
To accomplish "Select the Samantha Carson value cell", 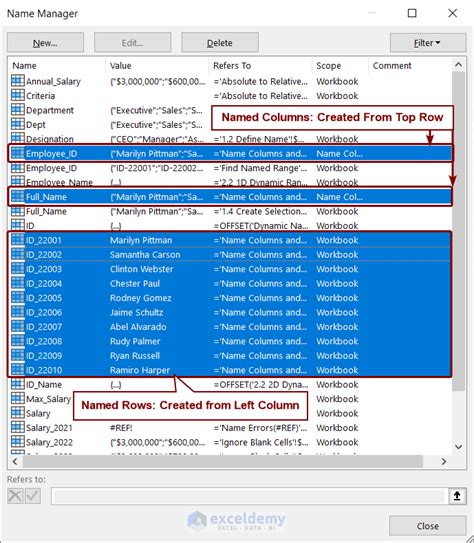I will point(145,255).
